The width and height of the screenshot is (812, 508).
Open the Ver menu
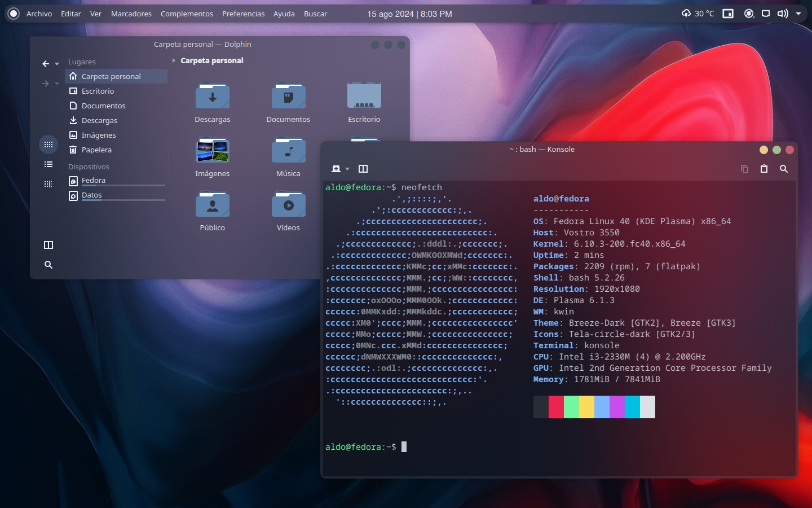96,14
